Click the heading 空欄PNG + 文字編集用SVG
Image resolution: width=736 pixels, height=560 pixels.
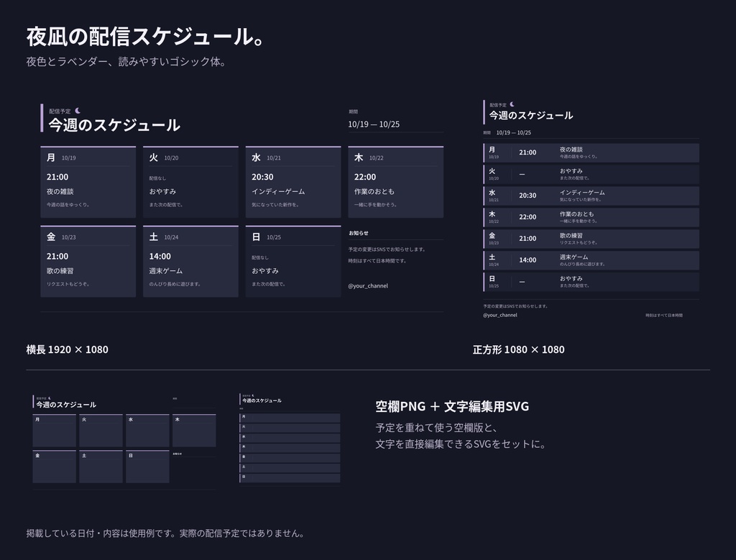tap(452, 406)
